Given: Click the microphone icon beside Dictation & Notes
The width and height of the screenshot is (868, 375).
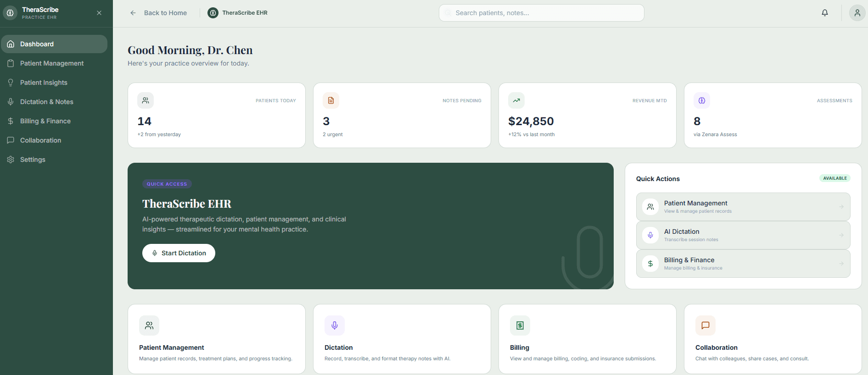Looking at the screenshot, I should [x=11, y=102].
